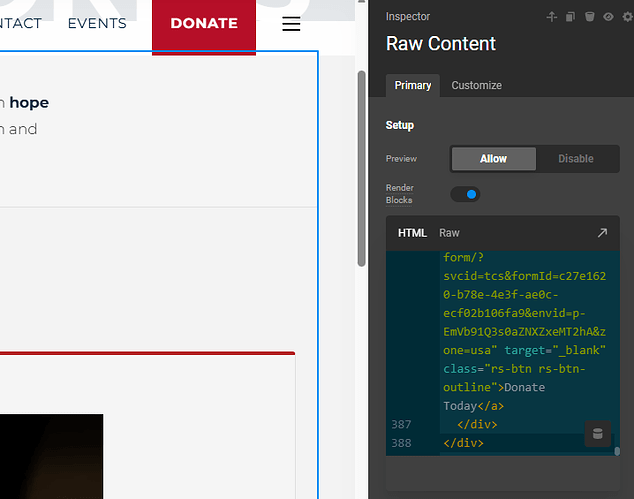This screenshot has height=499, width=634.
Task: Open the hamburger menu in site header
Action: pyautogui.click(x=291, y=24)
